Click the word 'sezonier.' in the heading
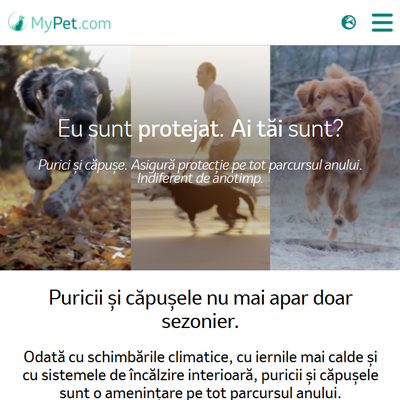Viewport: 400px width, 400px height. coord(200,322)
